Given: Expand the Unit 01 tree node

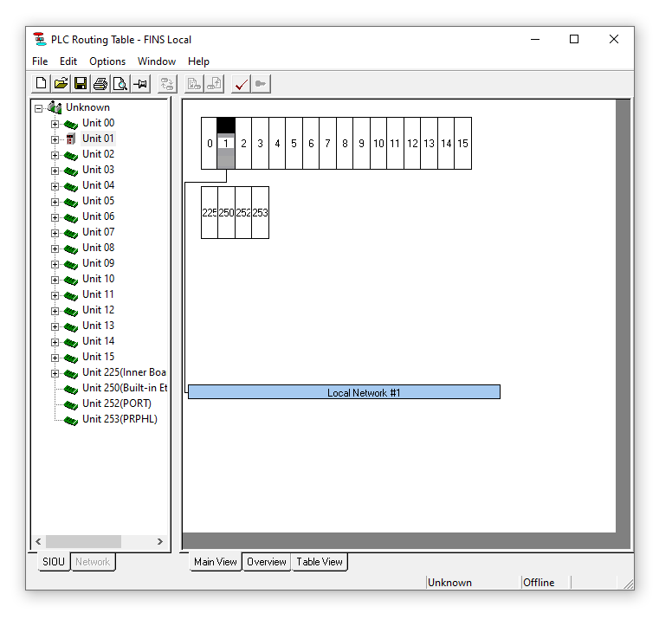Looking at the screenshot, I should click(55, 139).
